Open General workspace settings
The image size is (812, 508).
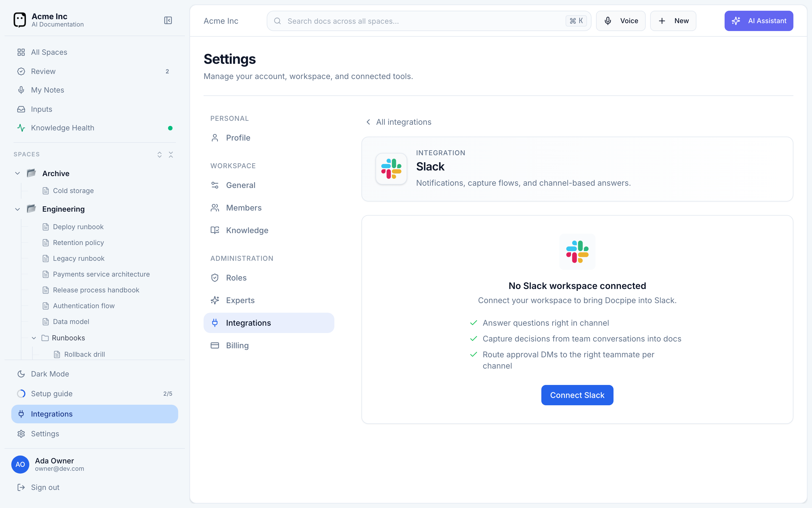click(x=269, y=185)
